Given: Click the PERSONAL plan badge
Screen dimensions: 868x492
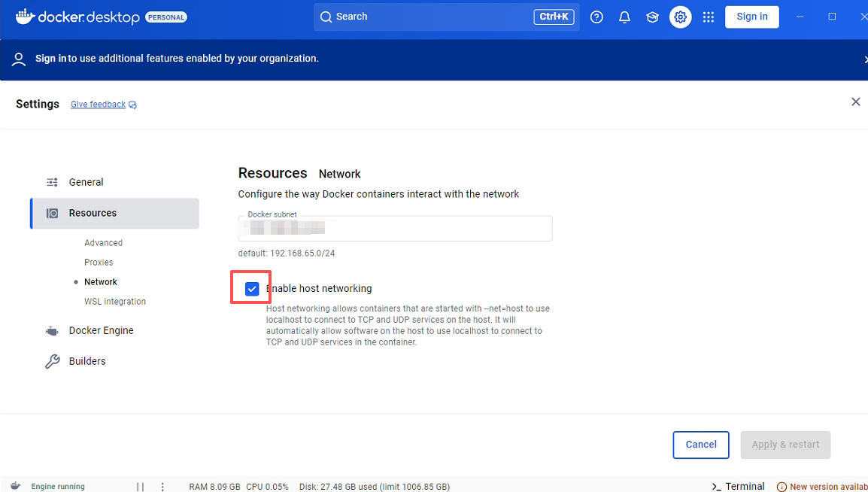Looking at the screenshot, I should coord(166,17).
